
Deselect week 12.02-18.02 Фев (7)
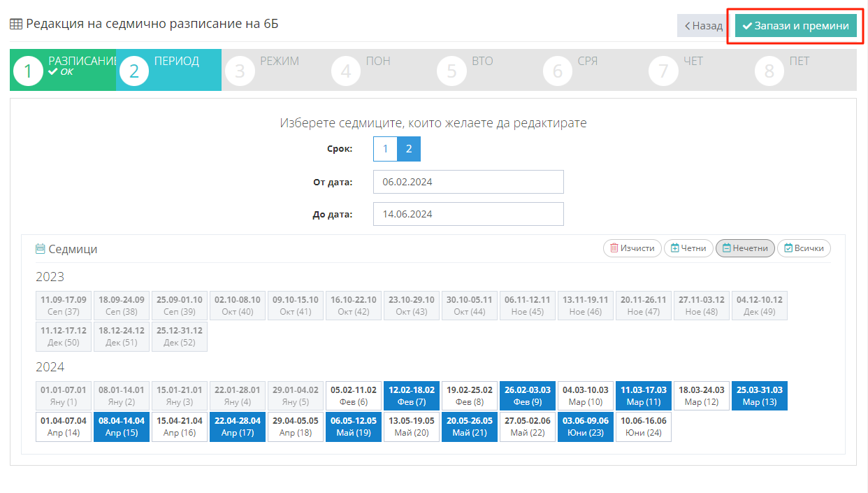[x=412, y=396]
